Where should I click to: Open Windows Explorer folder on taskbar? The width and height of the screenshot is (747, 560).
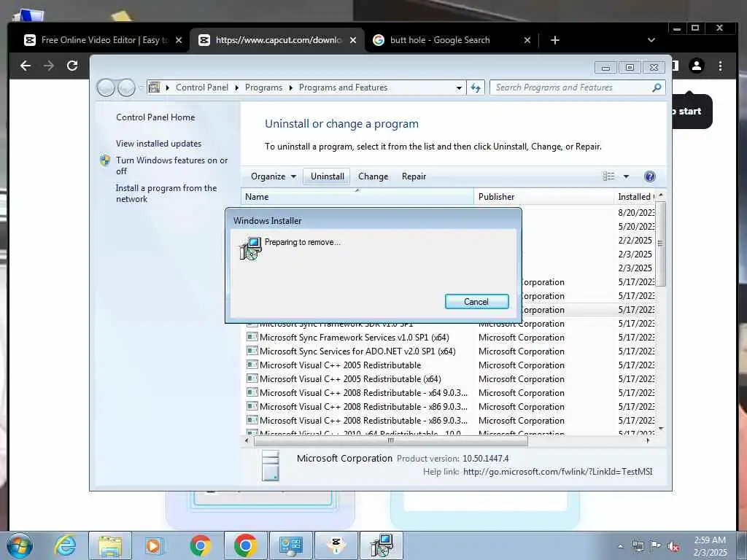coord(110,545)
